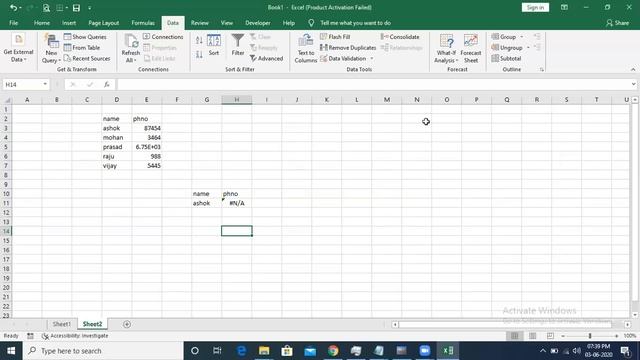Click into the formula bar

click(x=373, y=84)
